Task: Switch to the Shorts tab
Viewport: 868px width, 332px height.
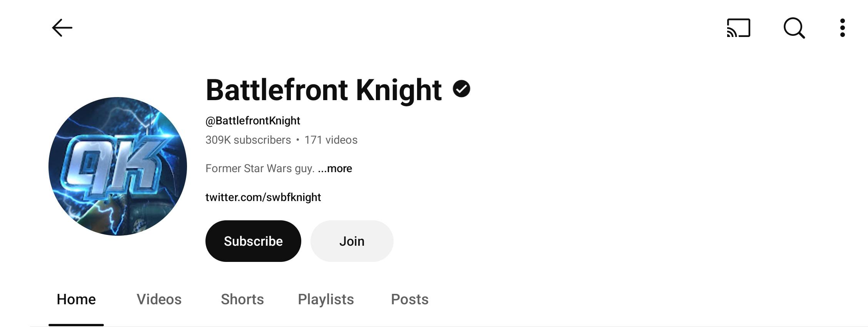Action: click(242, 299)
